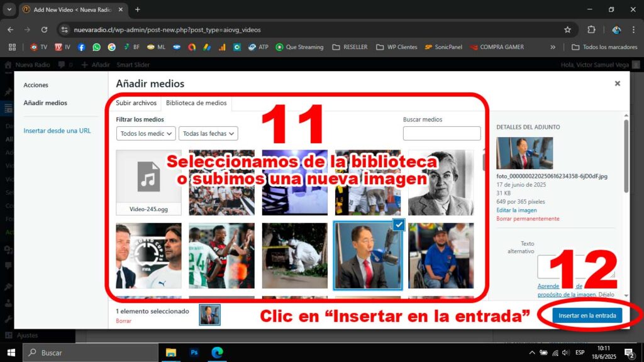Switch to the Subir archivos tab

136,103
